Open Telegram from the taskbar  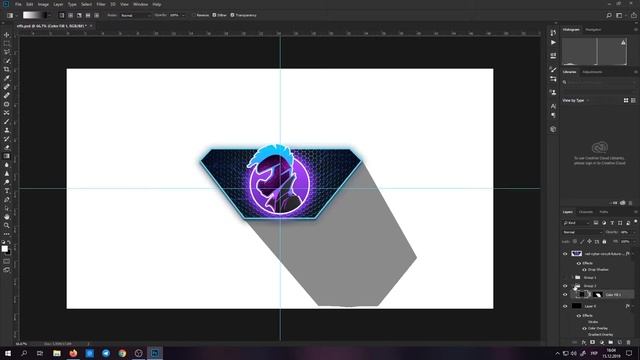click(106, 353)
